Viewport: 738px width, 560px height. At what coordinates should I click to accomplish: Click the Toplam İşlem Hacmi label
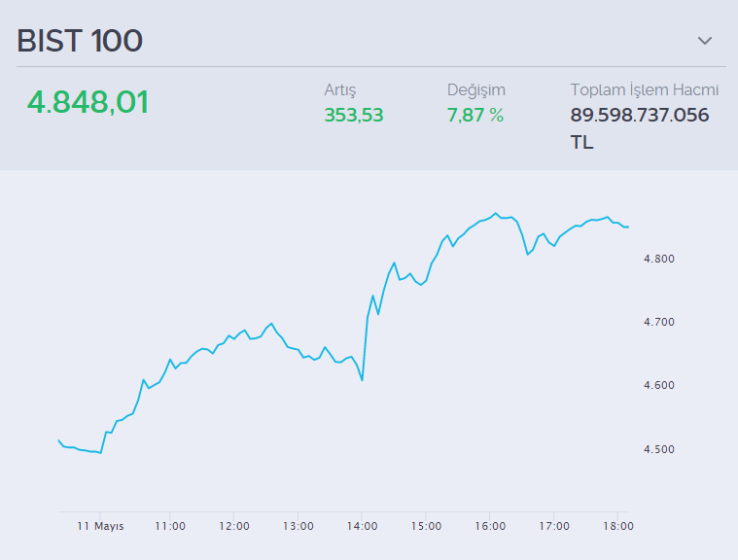(x=645, y=90)
